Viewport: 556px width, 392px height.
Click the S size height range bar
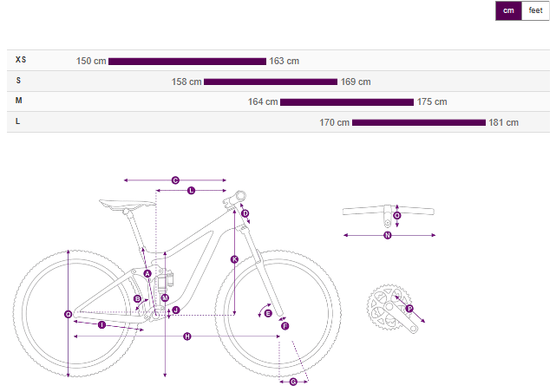(x=270, y=82)
